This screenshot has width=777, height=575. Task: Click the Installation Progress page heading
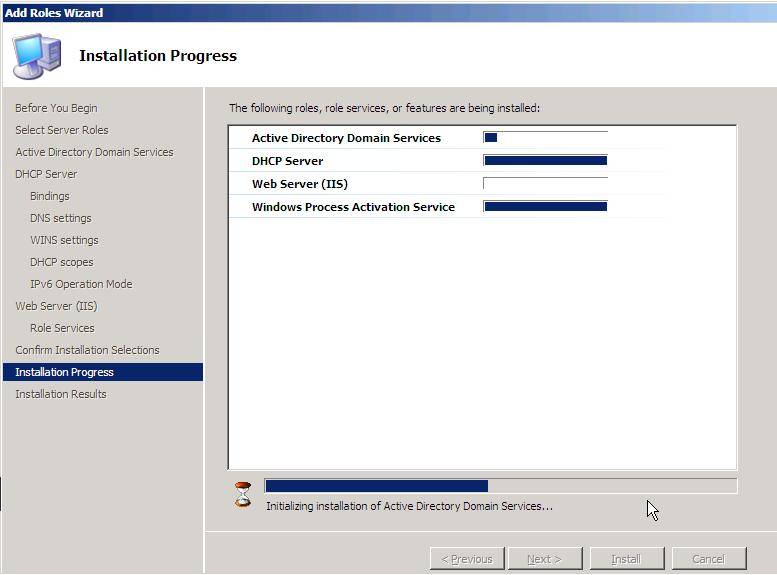click(158, 56)
